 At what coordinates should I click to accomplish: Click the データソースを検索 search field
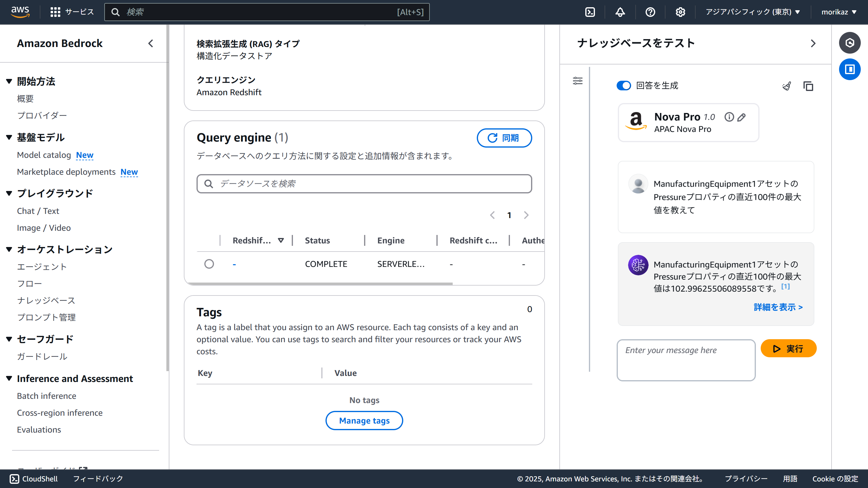click(x=364, y=183)
